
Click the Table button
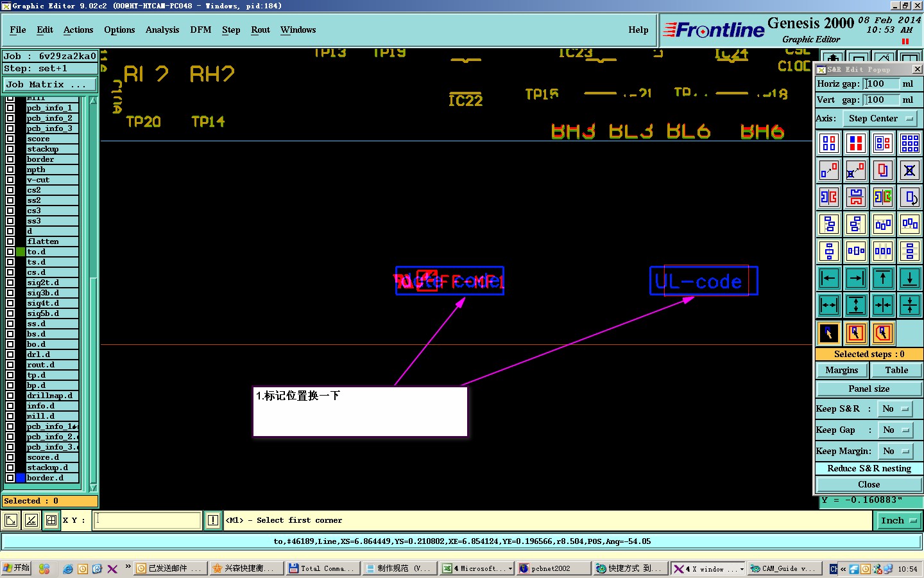(x=896, y=370)
